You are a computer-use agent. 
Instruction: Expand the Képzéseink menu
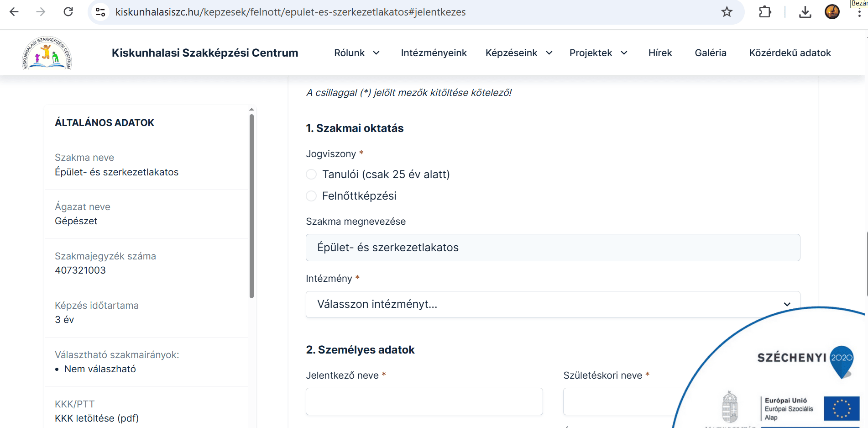pos(519,53)
